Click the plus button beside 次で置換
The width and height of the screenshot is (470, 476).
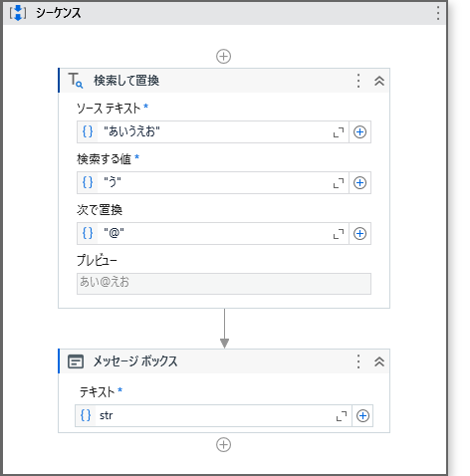click(359, 234)
